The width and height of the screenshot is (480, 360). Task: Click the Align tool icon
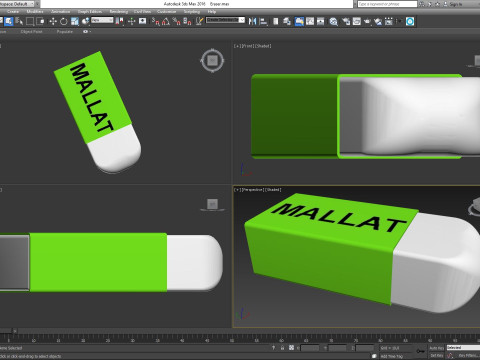coord(263,21)
